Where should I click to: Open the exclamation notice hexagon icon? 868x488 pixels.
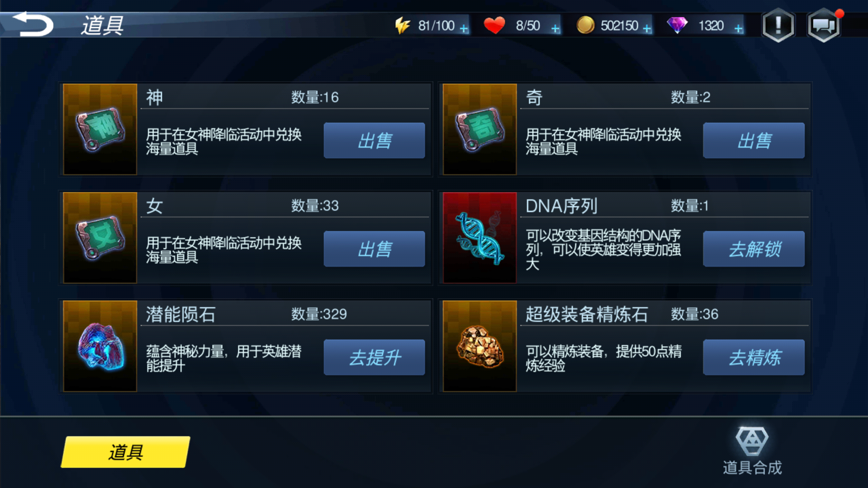tap(778, 25)
